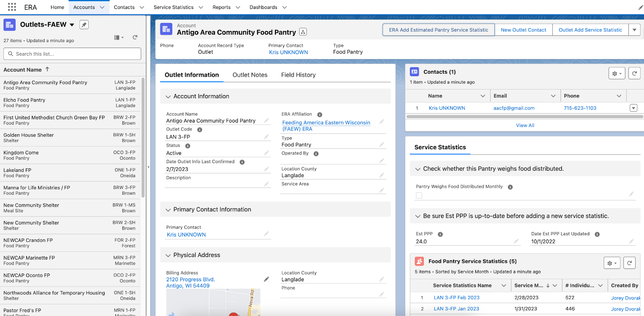The height and width of the screenshot is (316, 644).
Task: Collapse the Physical Address section
Action: 168,256
